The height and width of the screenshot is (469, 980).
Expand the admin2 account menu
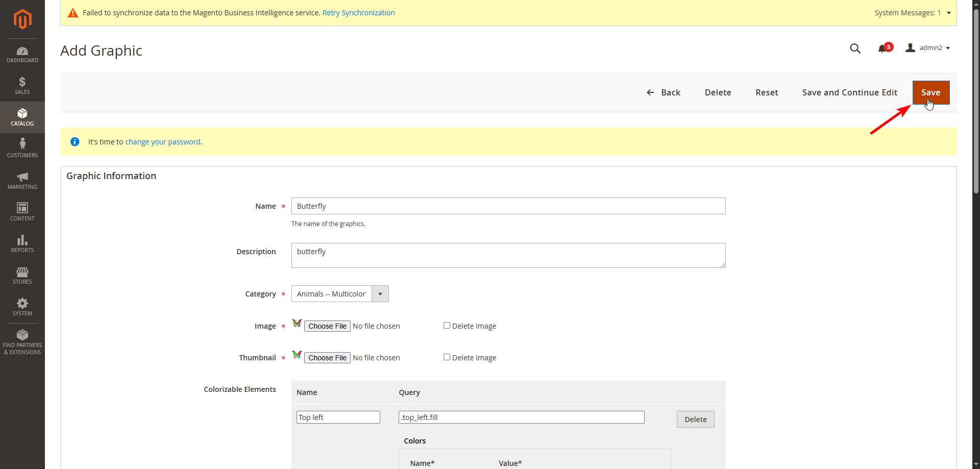928,48
